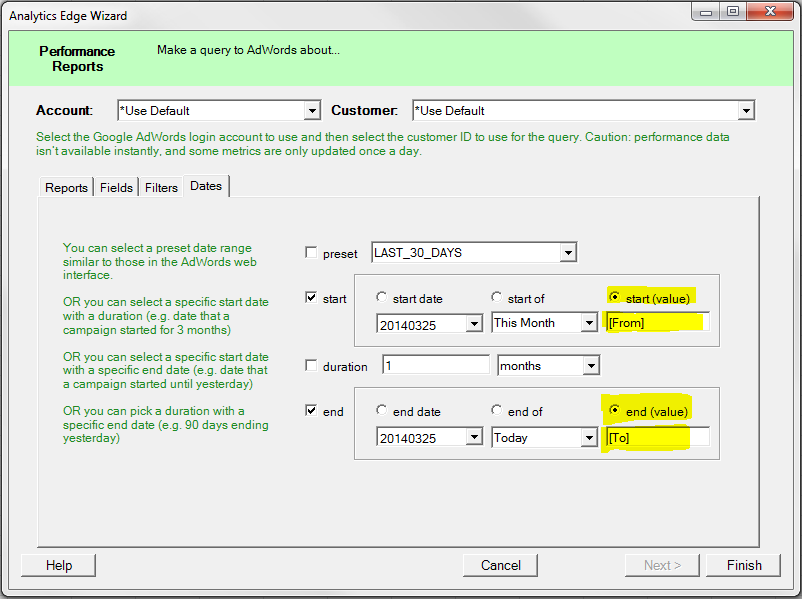Expand the Today end-of dropdown
This screenshot has height=599, width=802.
point(588,438)
